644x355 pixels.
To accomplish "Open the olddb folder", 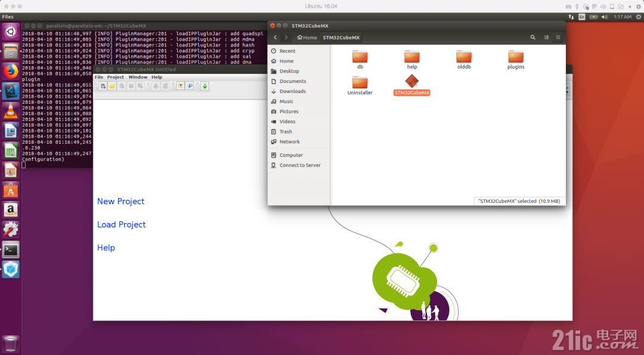I will pos(464,60).
